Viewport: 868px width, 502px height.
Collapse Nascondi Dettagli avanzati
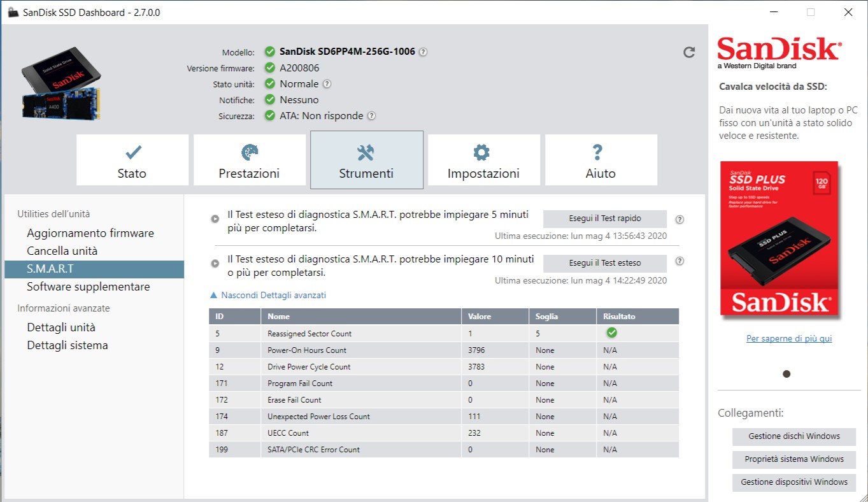coord(268,295)
